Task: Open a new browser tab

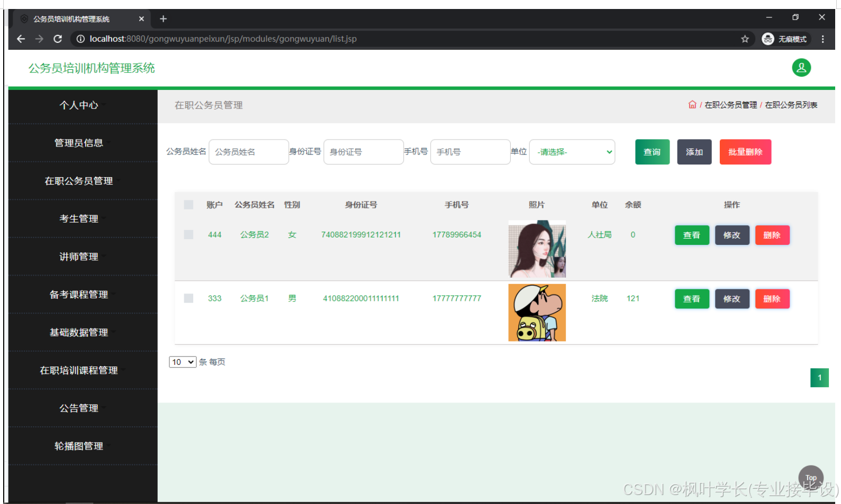Action: click(x=163, y=19)
